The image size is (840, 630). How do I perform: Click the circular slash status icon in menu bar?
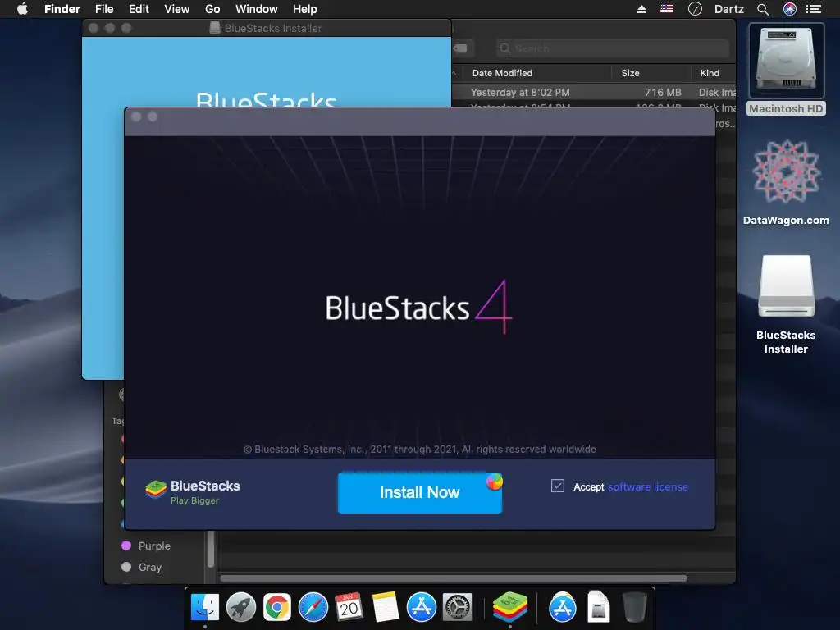pos(695,9)
